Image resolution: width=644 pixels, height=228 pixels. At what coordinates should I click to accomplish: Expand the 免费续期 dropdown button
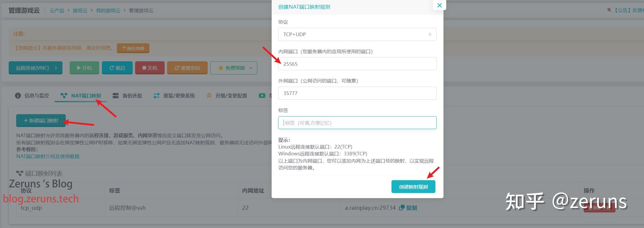tap(234, 68)
